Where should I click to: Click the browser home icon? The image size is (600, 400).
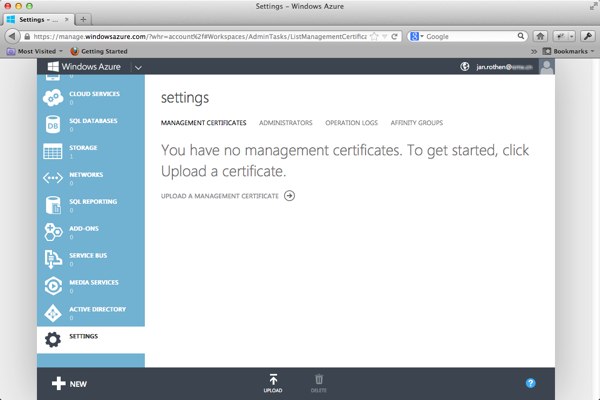(x=540, y=36)
